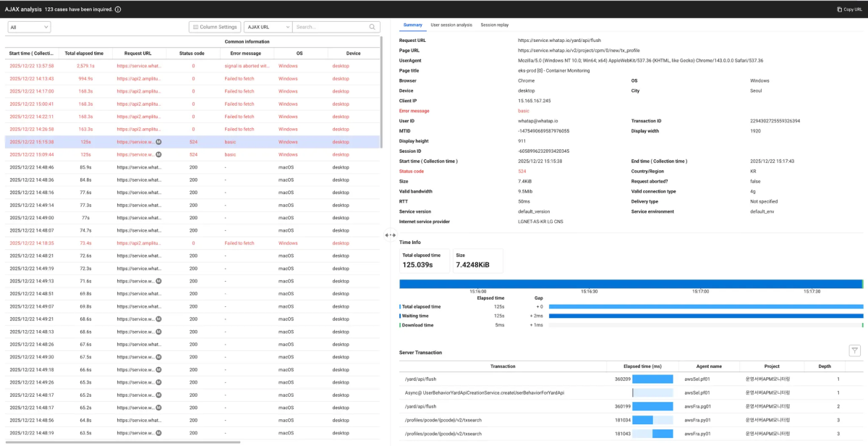Click the M badge in the 14:48:19 row

[158, 433]
